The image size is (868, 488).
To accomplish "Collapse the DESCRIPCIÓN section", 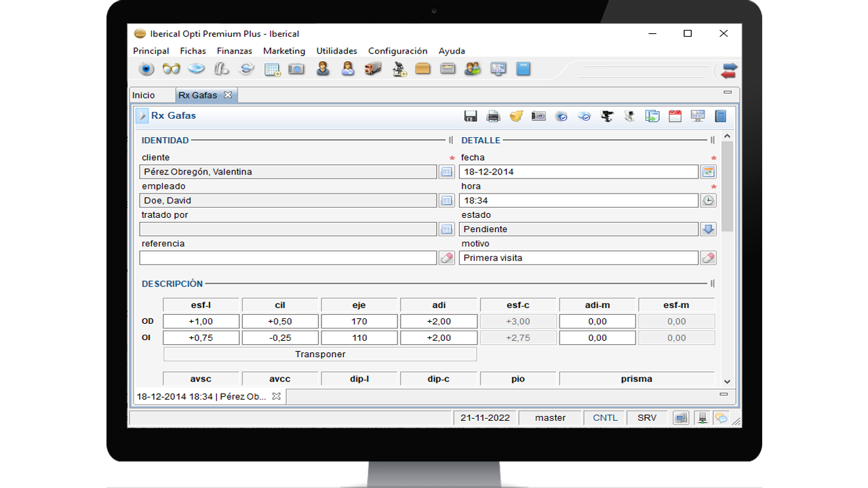I will coord(712,284).
